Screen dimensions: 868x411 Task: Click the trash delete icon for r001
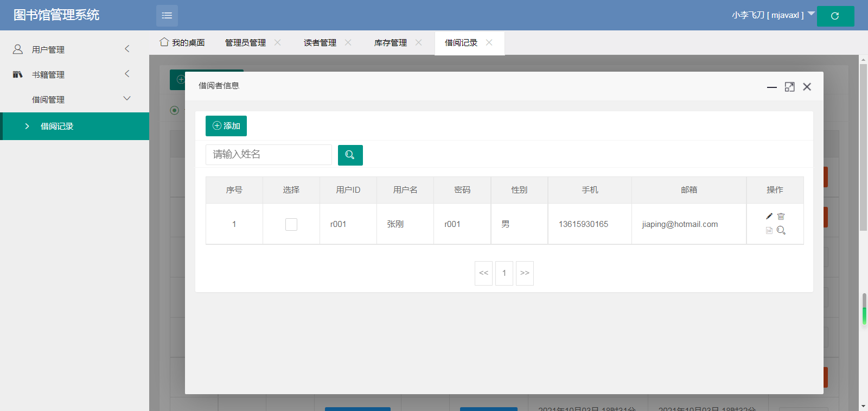point(781,216)
